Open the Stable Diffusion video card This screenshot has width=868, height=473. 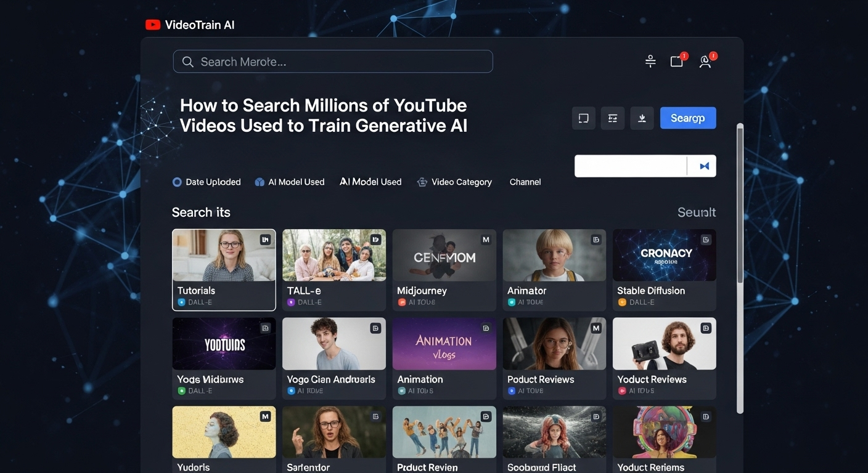tap(664, 270)
